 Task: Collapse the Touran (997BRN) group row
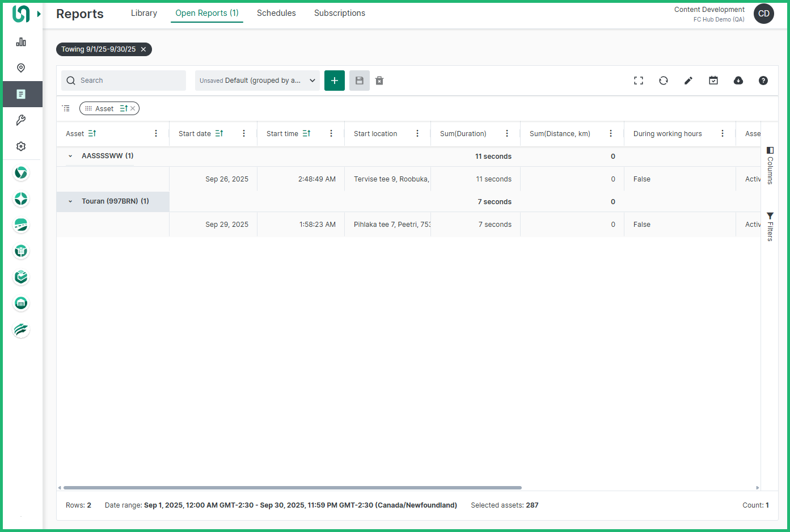(x=70, y=201)
